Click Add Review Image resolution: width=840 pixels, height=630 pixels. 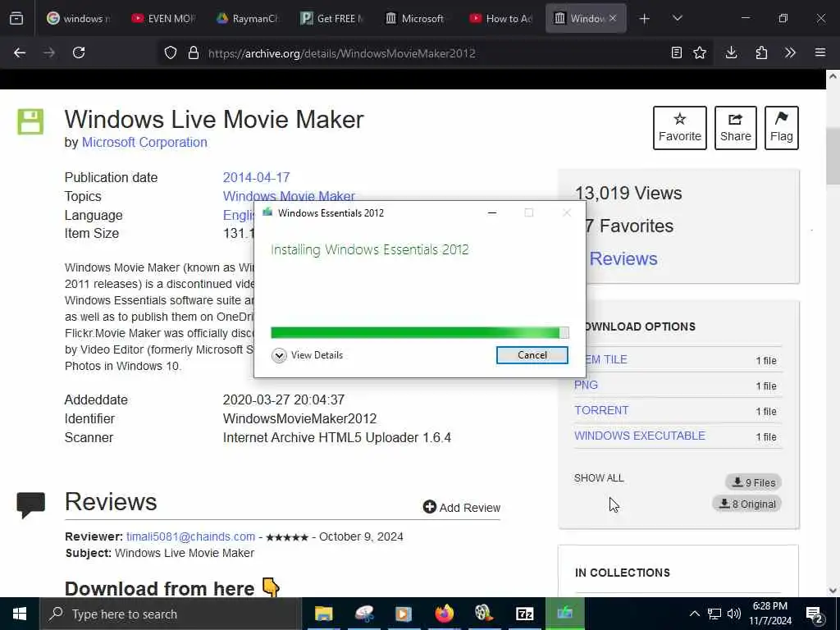461,507
